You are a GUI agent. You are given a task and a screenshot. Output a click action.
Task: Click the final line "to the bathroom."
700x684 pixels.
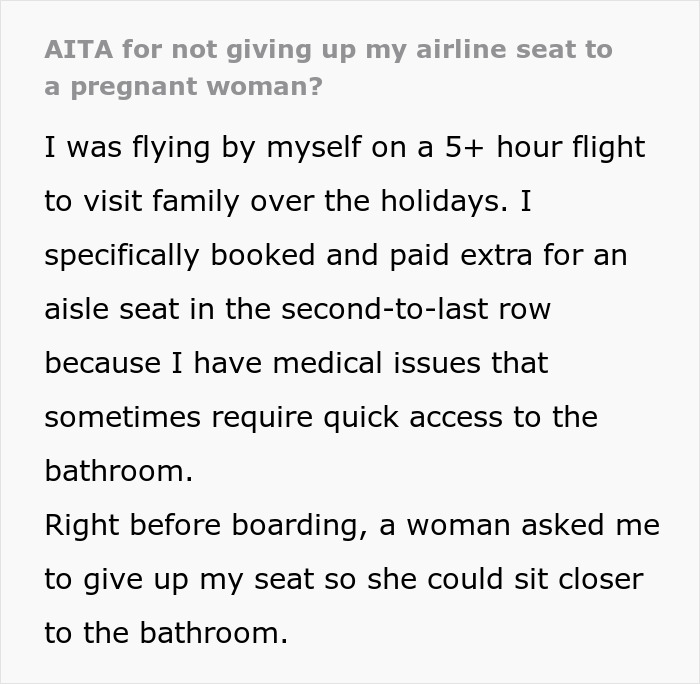(x=165, y=634)
